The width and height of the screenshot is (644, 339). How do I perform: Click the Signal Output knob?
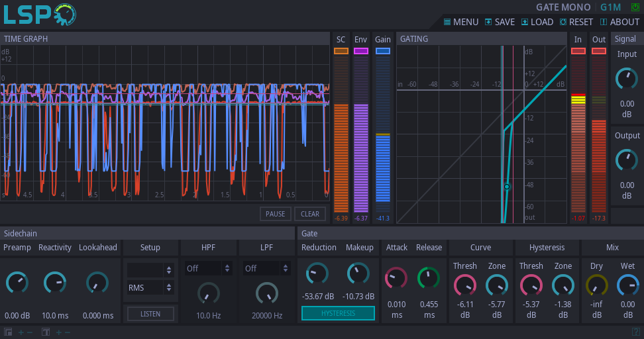click(x=627, y=160)
